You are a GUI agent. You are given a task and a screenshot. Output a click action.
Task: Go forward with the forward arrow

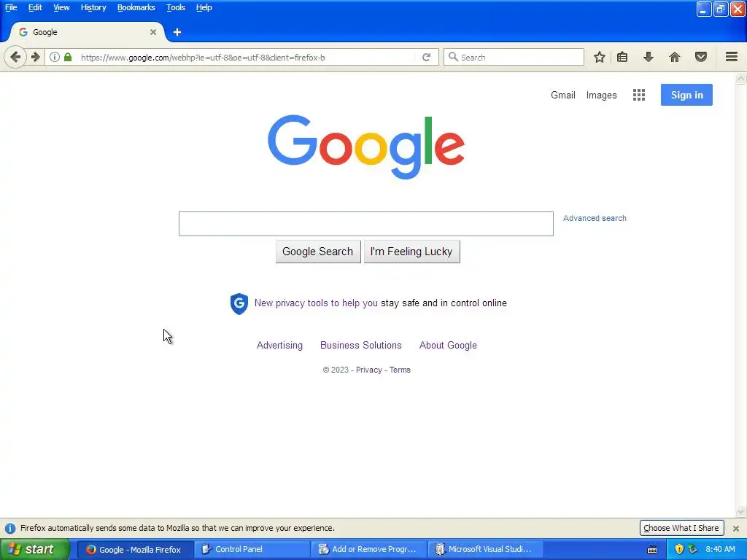pos(36,57)
